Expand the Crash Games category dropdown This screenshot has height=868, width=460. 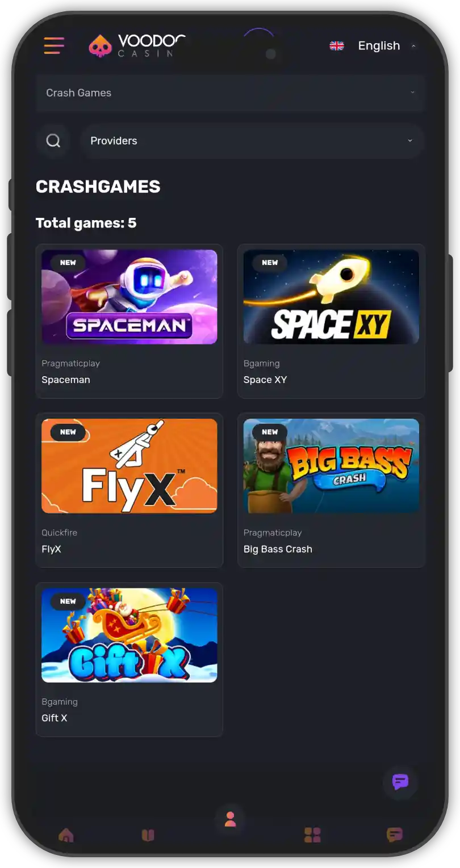coord(230,93)
